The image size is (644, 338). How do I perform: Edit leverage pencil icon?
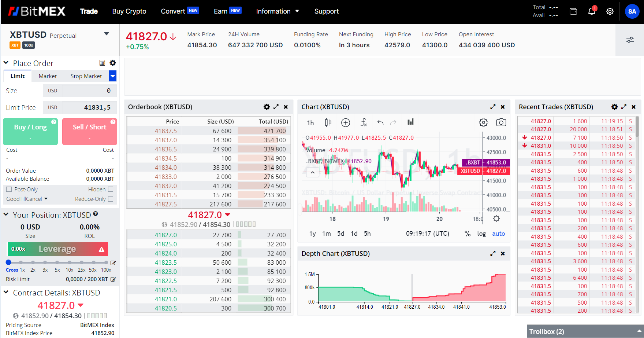(x=113, y=263)
